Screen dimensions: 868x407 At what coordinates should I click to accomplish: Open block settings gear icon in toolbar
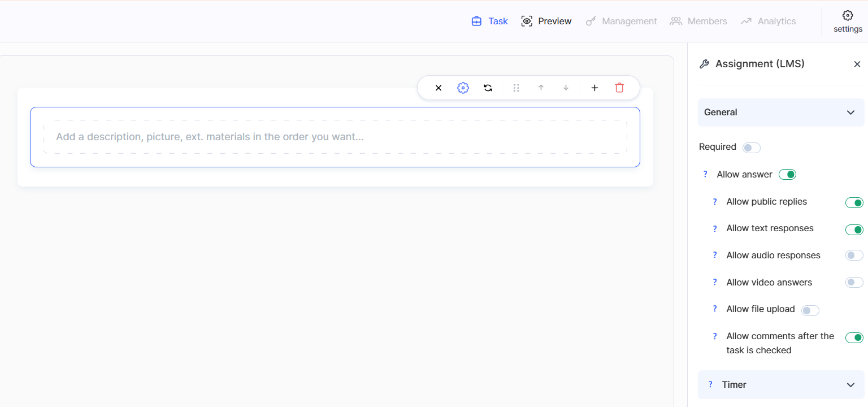coord(463,88)
